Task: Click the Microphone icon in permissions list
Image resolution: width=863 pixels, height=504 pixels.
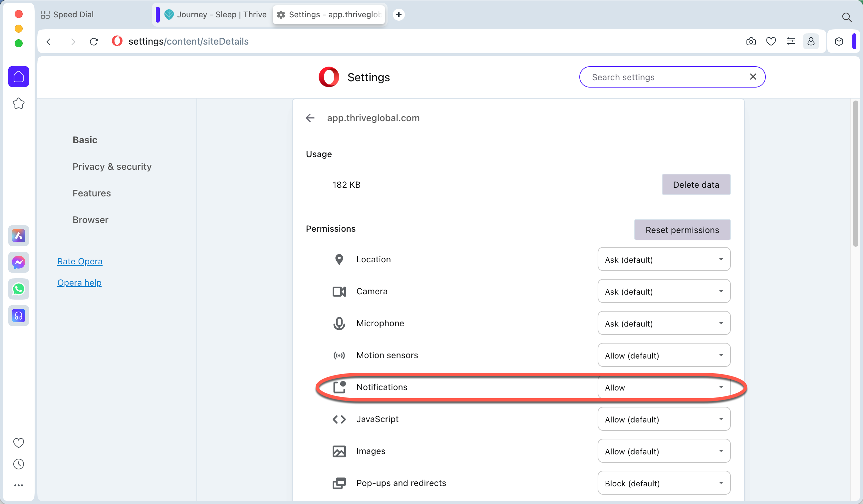Action: pos(339,323)
